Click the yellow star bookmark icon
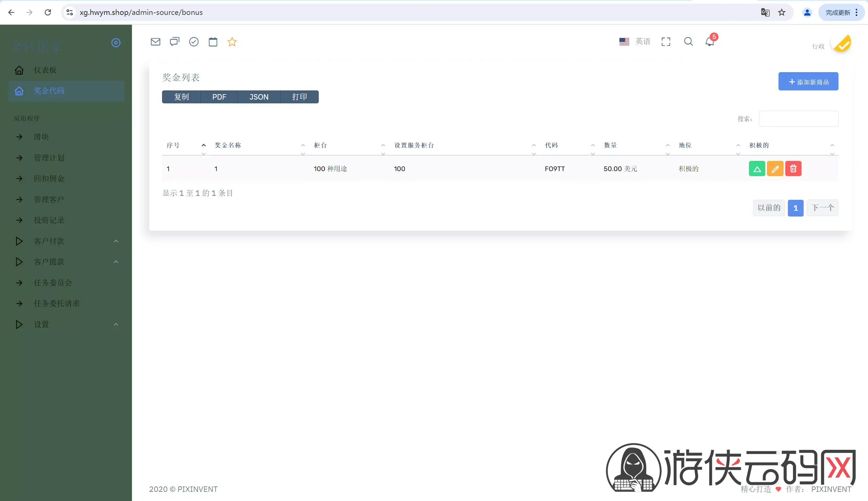The width and height of the screenshot is (868, 501). (232, 42)
